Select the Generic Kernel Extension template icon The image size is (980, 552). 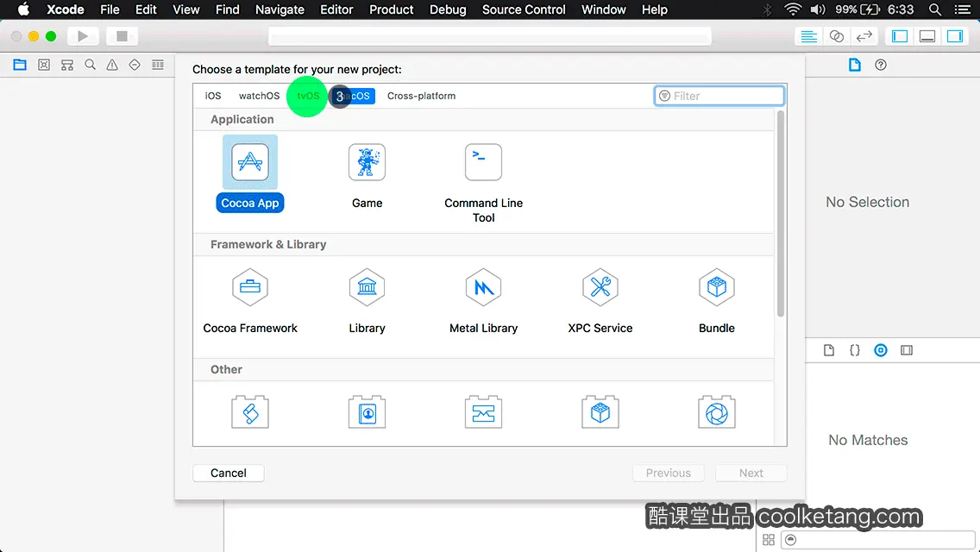[600, 412]
